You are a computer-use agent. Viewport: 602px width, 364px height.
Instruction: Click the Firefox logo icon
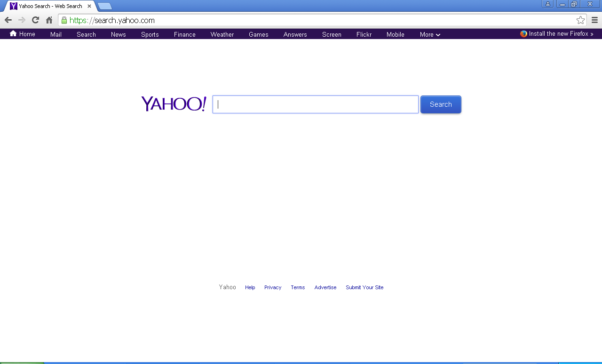(x=523, y=34)
